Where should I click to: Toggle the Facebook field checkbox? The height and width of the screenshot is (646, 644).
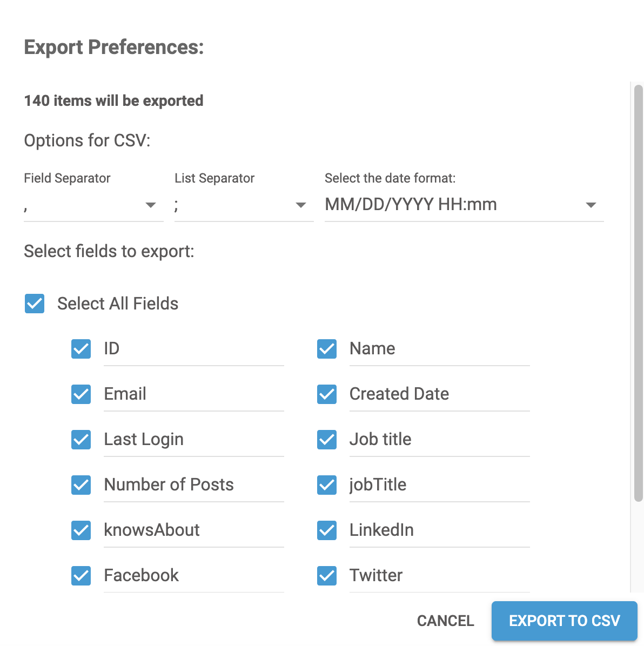pos(81,576)
